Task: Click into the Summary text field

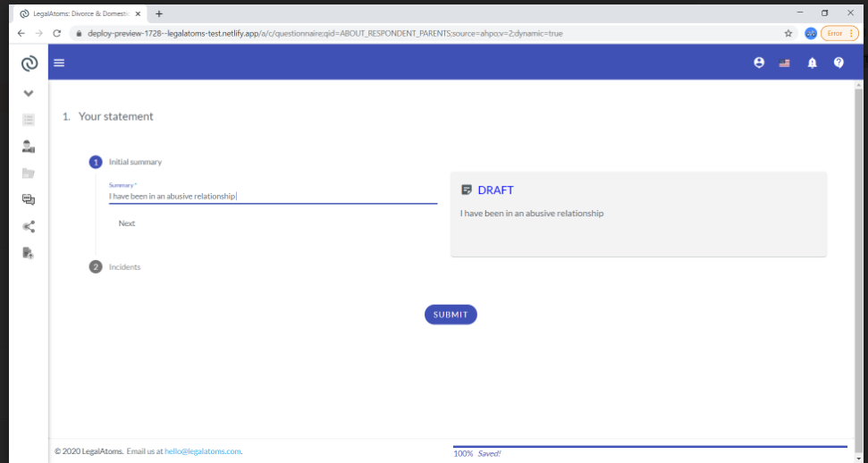Action: [273, 196]
